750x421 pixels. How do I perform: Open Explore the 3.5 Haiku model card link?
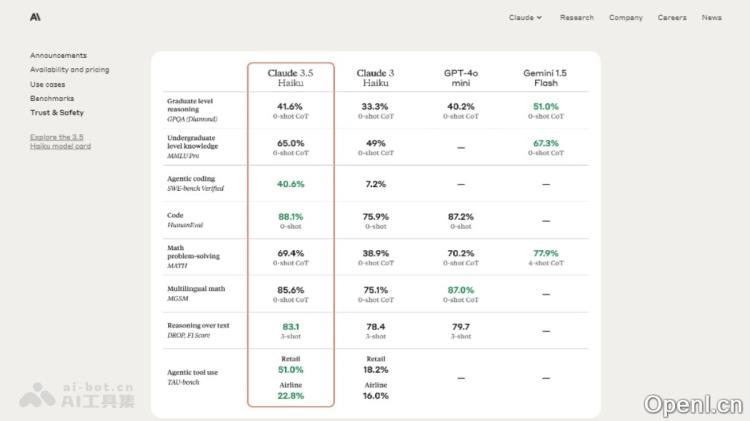[60, 141]
